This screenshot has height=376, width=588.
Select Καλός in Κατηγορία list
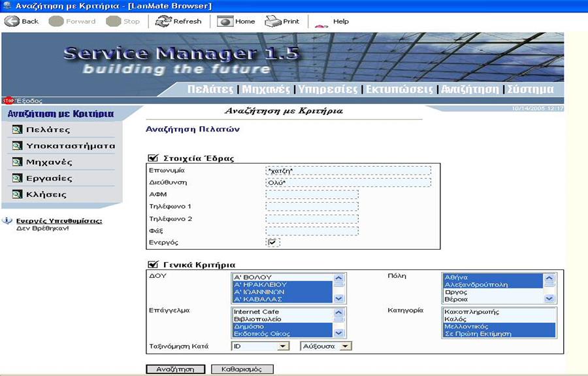[x=499, y=319]
